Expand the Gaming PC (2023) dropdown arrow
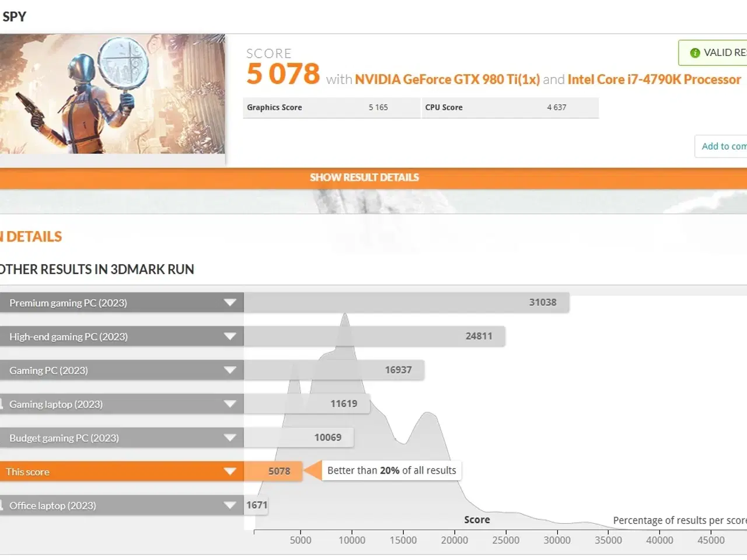Image resolution: width=747 pixels, height=560 pixels. point(230,370)
